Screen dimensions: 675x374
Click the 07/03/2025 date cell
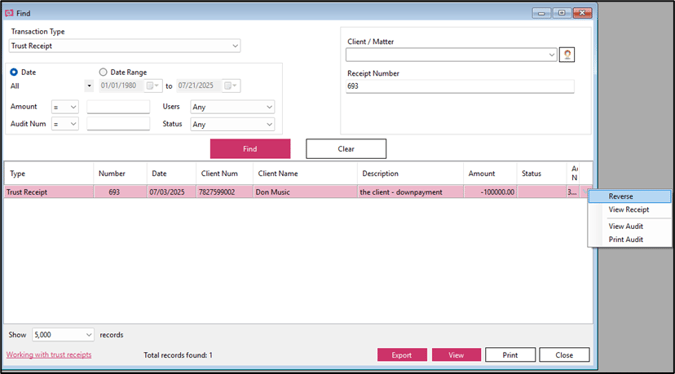tap(171, 192)
